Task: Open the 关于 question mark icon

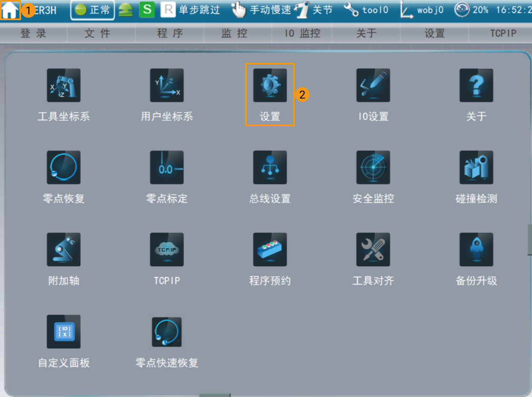Action: click(476, 85)
